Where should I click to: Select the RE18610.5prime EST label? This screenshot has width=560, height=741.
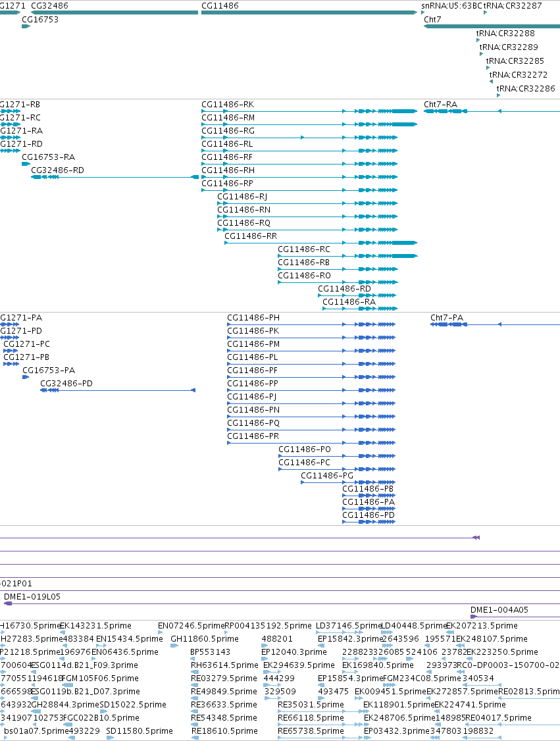click(224, 731)
